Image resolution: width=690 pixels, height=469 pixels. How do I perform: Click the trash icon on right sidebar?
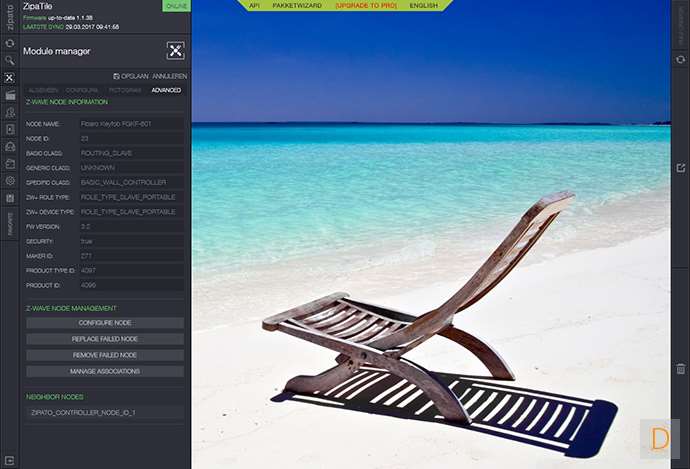tap(680, 369)
